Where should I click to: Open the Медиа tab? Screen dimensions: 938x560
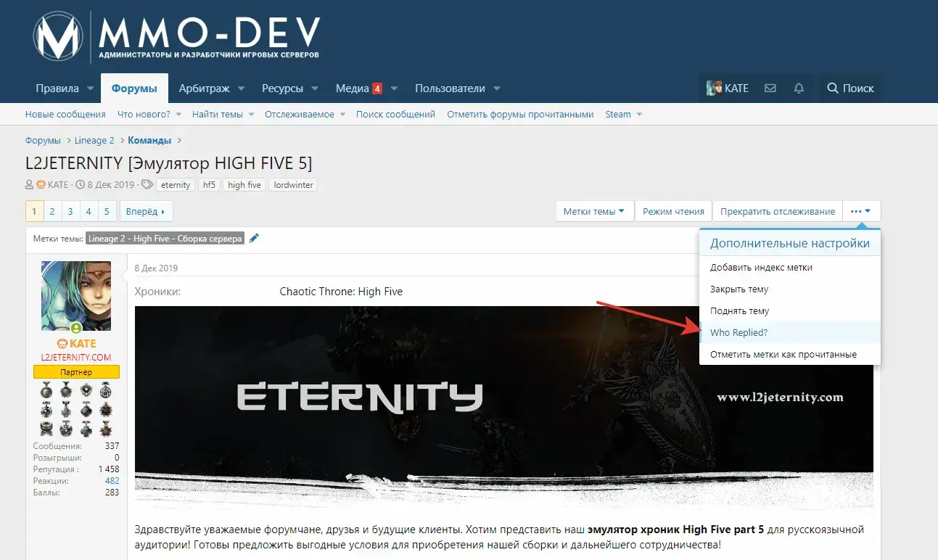[x=353, y=88]
